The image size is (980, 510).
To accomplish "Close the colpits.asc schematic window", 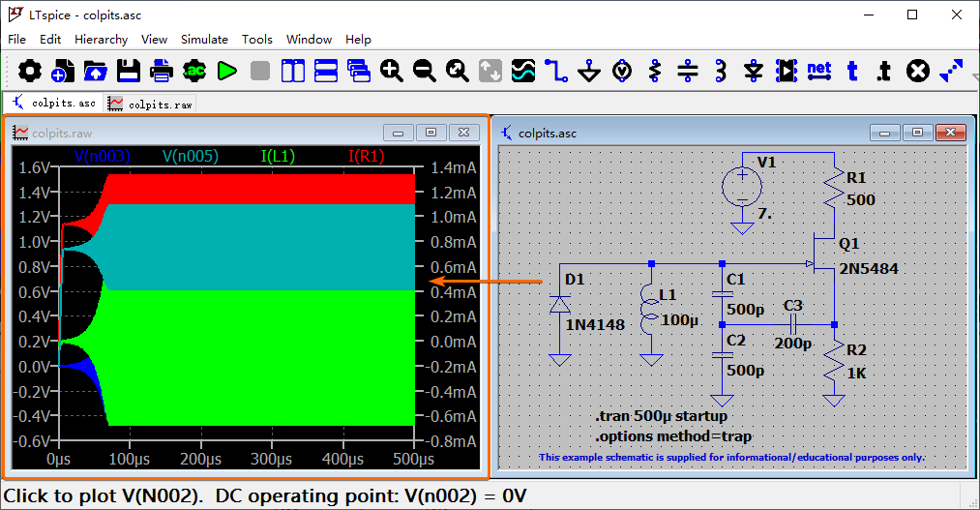I will [950, 133].
